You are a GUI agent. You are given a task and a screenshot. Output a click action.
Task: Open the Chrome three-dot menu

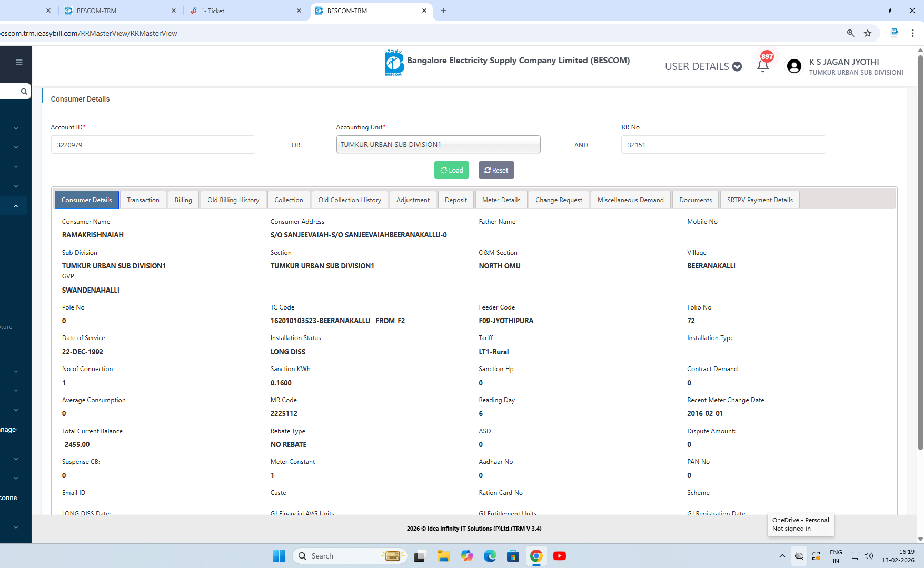click(x=913, y=33)
